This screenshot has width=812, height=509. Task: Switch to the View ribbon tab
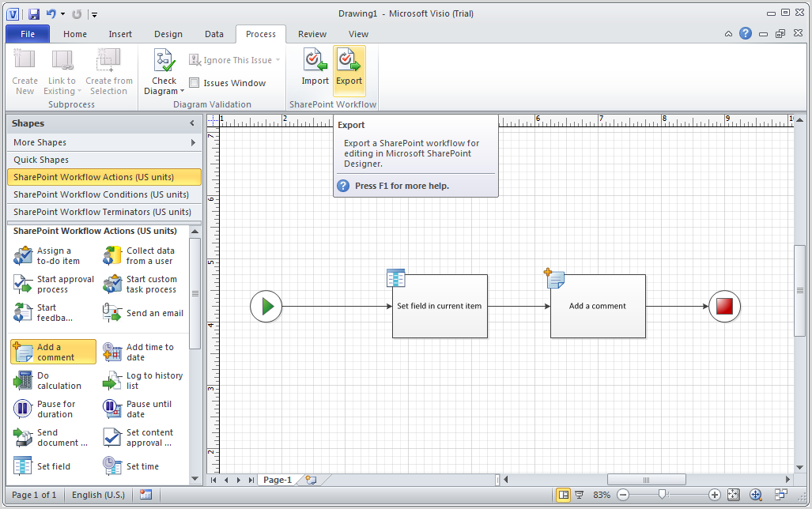[x=358, y=34]
